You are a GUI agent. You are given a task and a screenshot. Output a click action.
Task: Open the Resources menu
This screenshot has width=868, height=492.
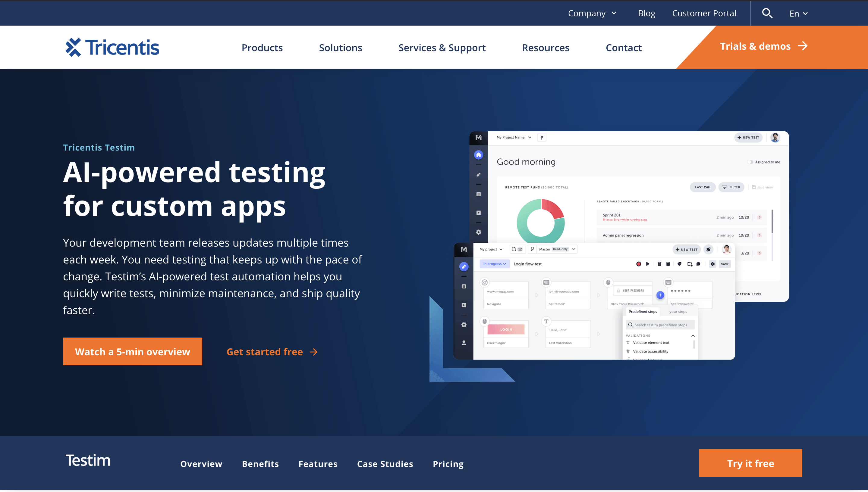click(x=546, y=48)
